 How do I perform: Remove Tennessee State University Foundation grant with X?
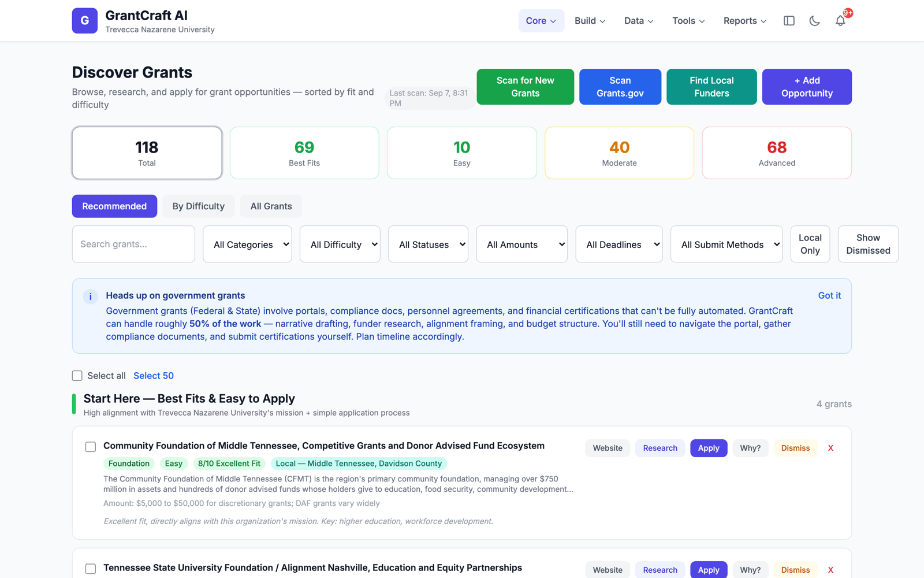[x=830, y=570]
